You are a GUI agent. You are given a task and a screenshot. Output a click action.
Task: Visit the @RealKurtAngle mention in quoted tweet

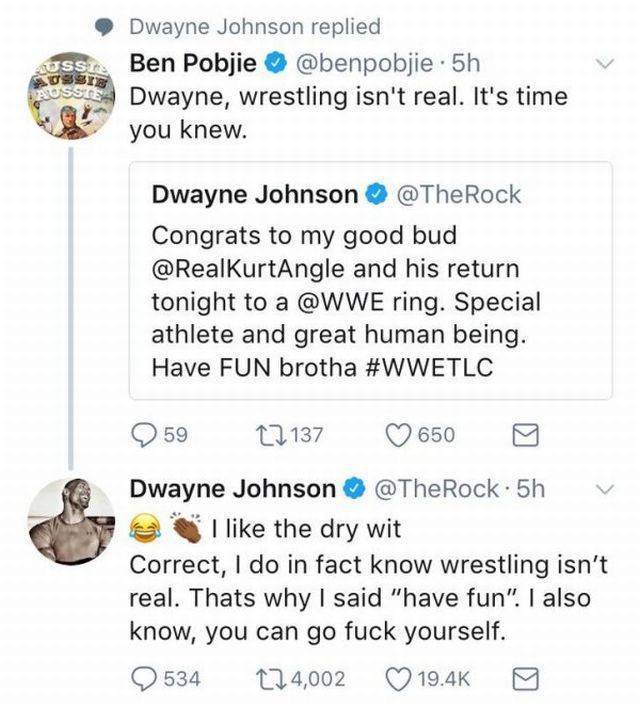point(251,268)
